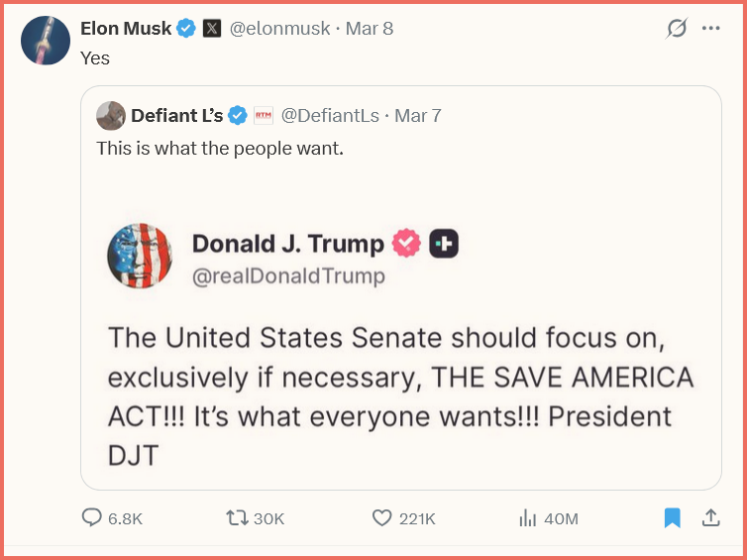Viewport: 747px width, 560px height.
Task: Click the Grok icon beside the More menu
Action: pos(677,29)
